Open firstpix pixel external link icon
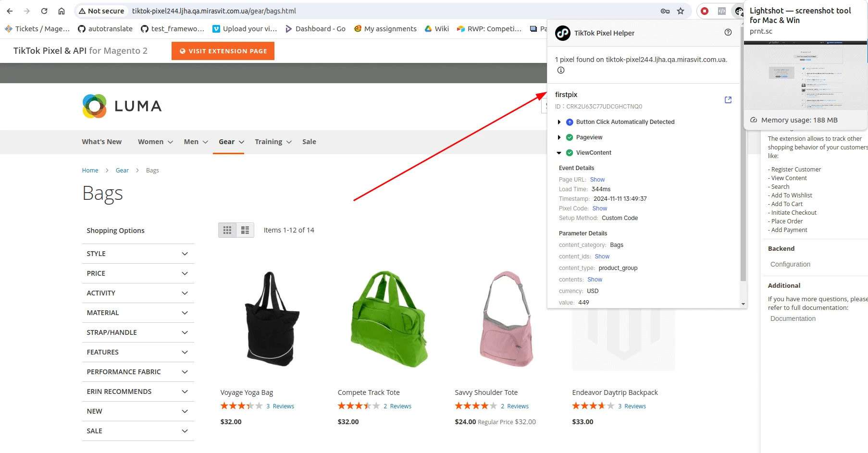Viewport: 868px width, 453px height. click(728, 100)
